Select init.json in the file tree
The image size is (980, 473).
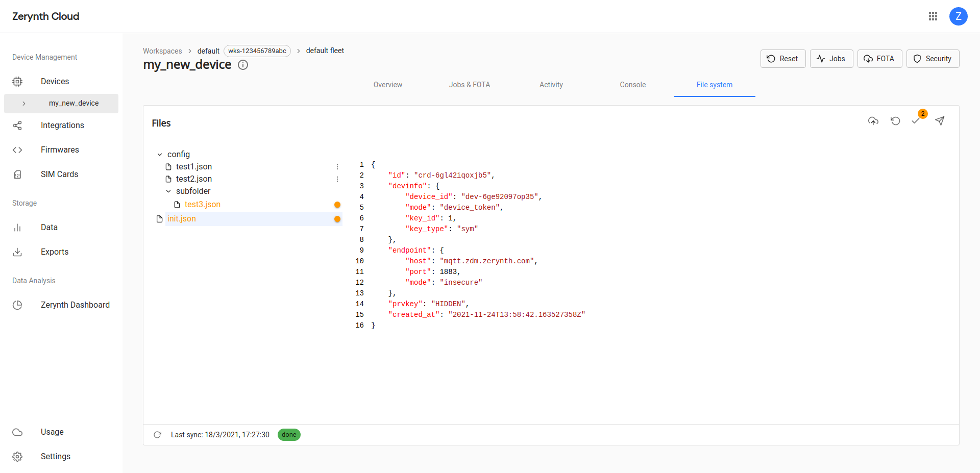click(182, 219)
